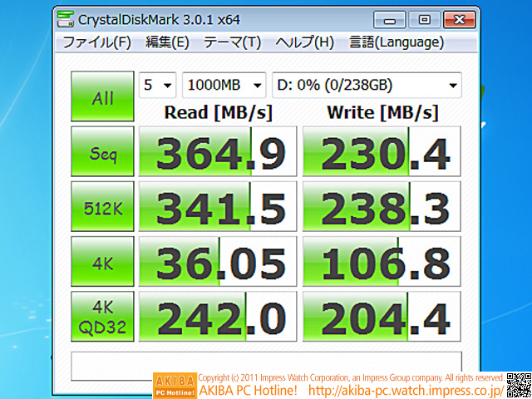This screenshot has width=532, height=399.
Task: Run all benchmarks with the All button
Action: [x=102, y=96]
